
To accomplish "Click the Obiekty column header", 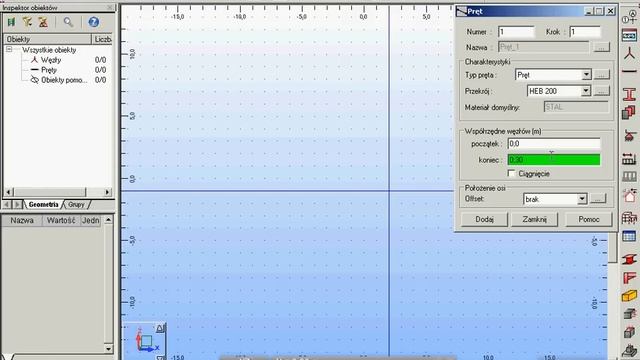I will [x=47, y=39].
